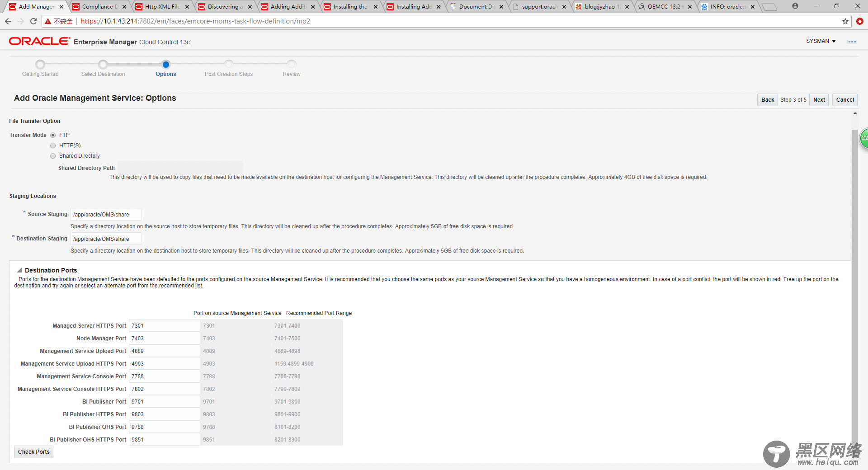This screenshot has width=868, height=470.
Task: Click the Check Ports button
Action: tap(34, 452)
